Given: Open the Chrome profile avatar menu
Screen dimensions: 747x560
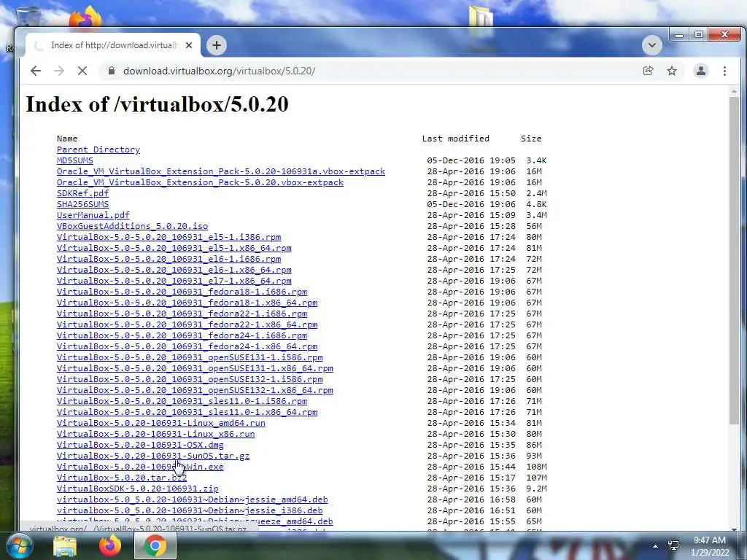Looking at the screenshot, I should pos(701,71).
